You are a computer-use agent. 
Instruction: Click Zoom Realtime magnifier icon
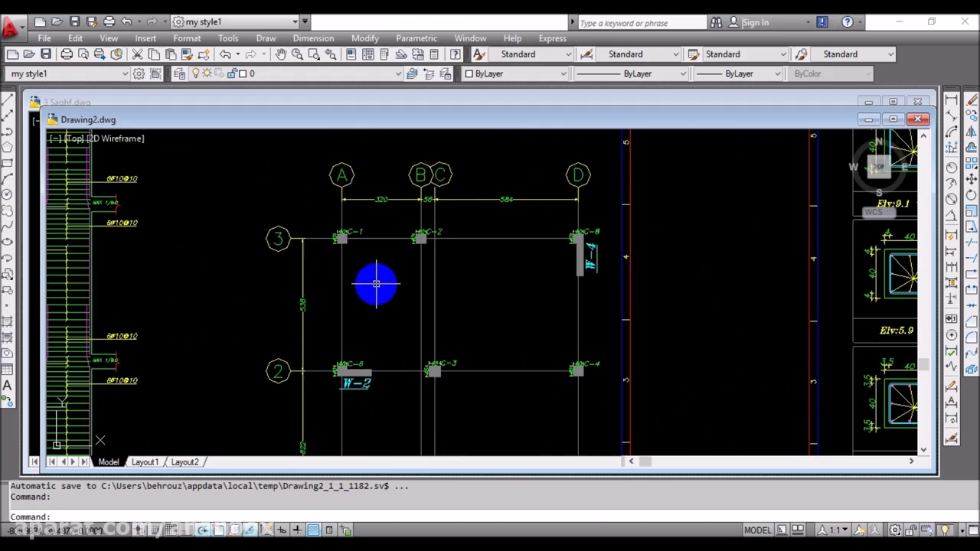click(x=297, y=54)
